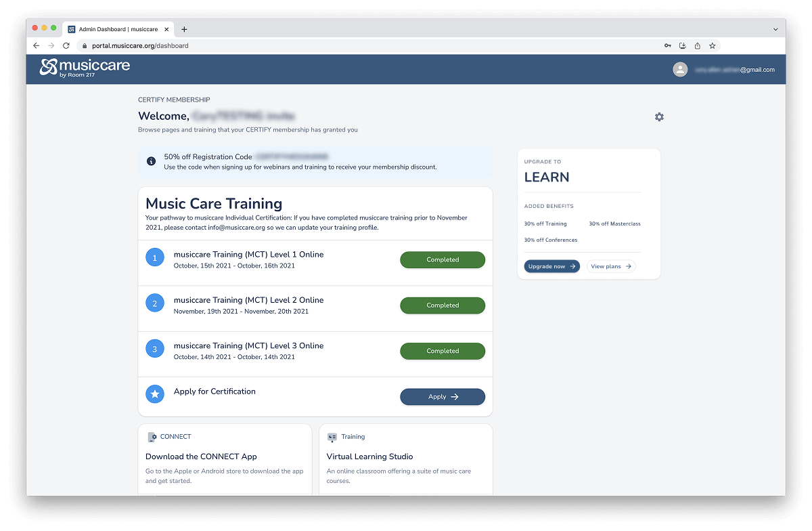Click Apply for Certification text
This screenshot has height=531, width=812.
coord(215,391)
